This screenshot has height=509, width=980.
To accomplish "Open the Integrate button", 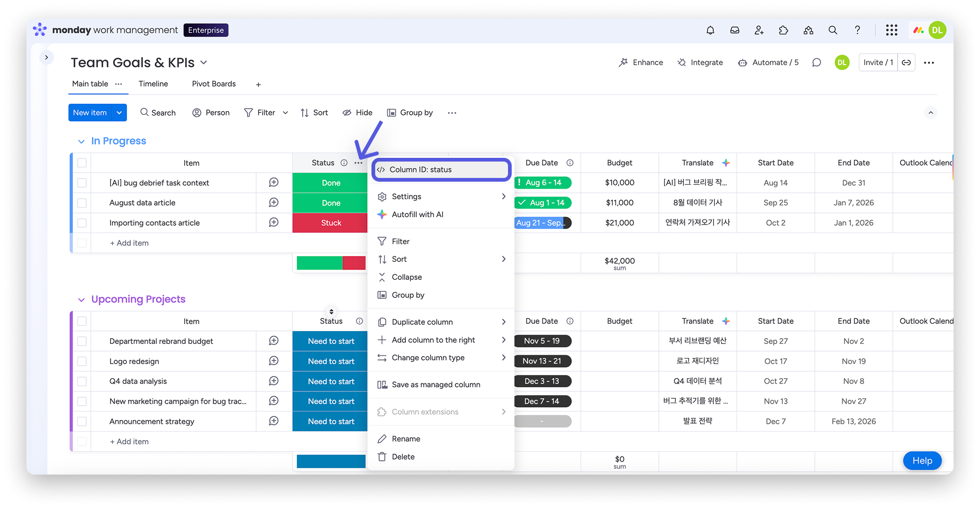I will [x=700, y=62].
